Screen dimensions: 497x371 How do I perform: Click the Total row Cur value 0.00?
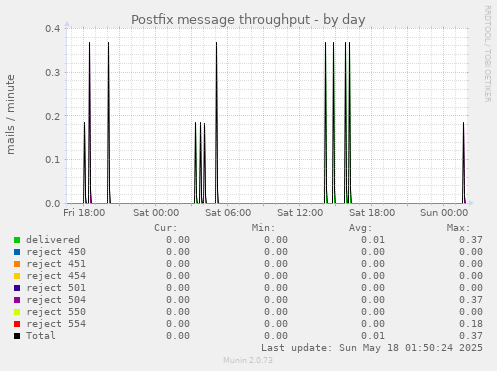click(178, 336)
